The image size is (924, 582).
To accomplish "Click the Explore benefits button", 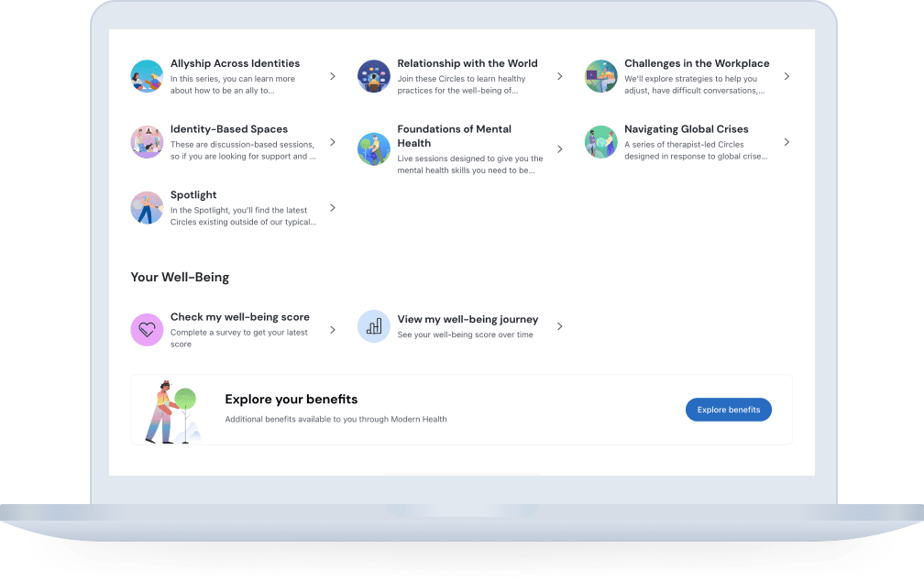I will tap(729, 410).
